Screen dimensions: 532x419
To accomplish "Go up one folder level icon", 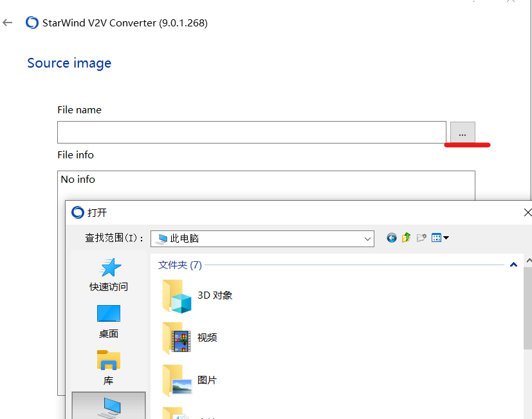I will (x=406, y=237).
